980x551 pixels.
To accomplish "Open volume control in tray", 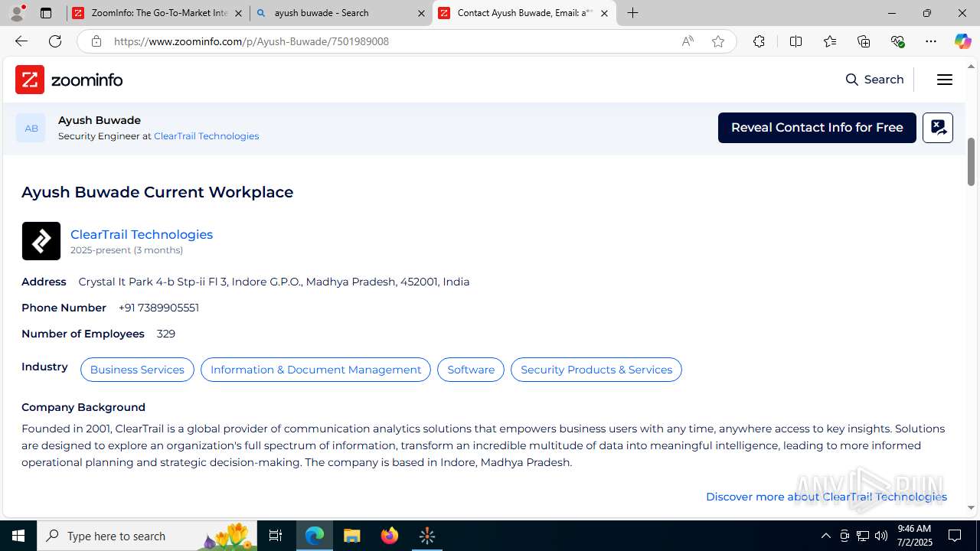I will tap(881, 536).
